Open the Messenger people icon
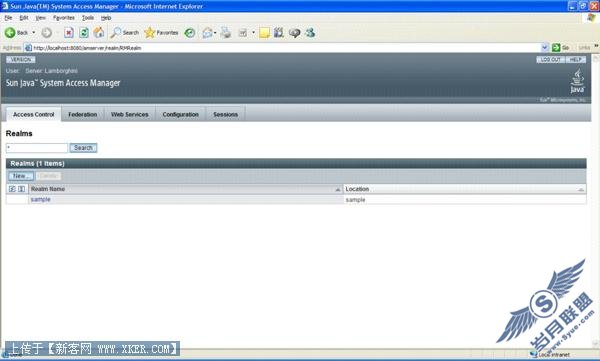The height and width of the screenshot is (361, 600). click(x=310, y=33)
